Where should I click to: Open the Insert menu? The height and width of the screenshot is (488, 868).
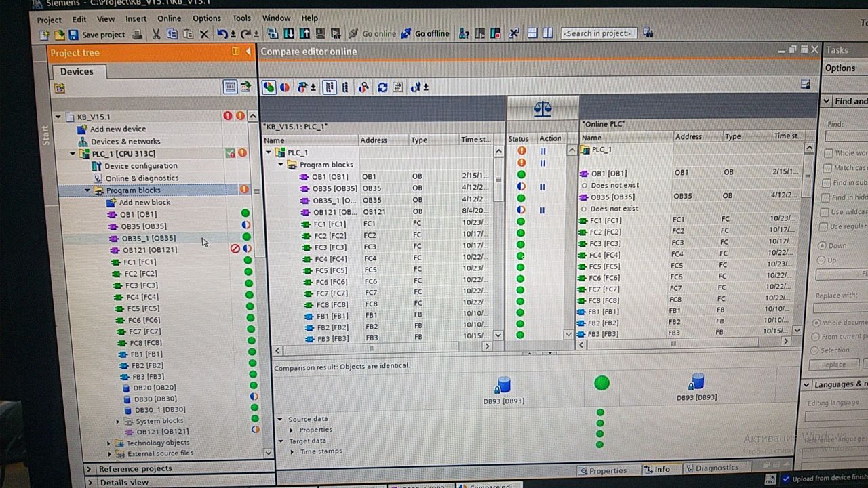[x=136, y=18]
